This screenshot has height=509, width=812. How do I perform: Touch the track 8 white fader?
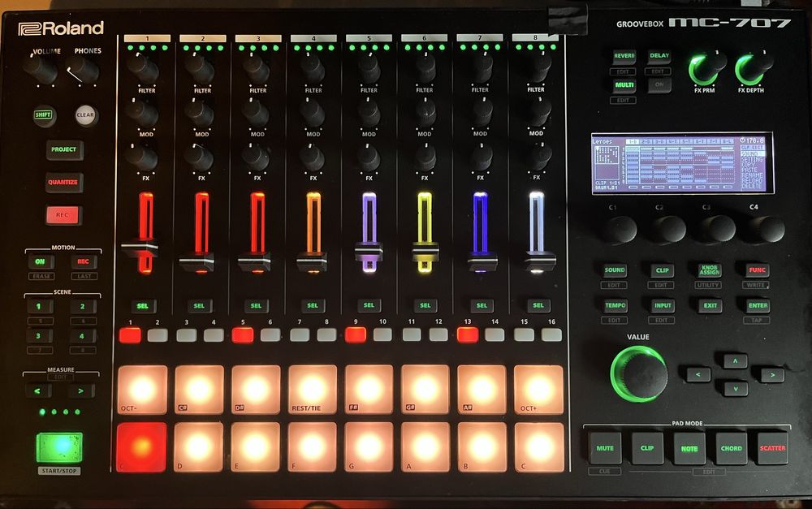pyautogui.click(x=539, y=261)
